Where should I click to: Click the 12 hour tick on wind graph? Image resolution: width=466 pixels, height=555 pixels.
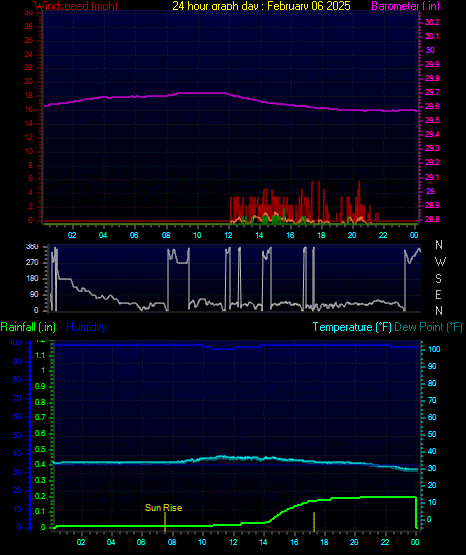pos(228,235)
